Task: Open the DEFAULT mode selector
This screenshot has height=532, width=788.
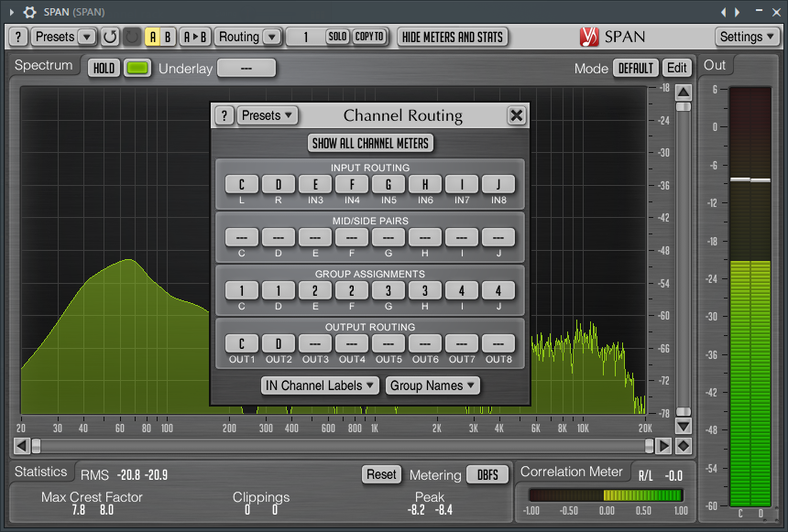Action: click(x=636, y=69)
